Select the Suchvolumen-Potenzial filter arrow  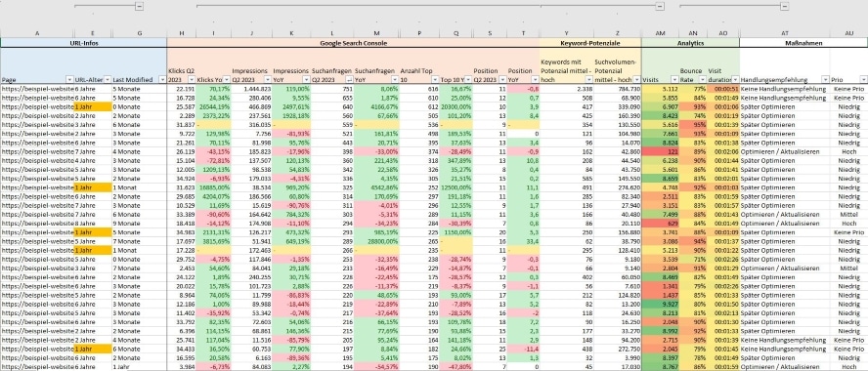(x=636, y=79)
